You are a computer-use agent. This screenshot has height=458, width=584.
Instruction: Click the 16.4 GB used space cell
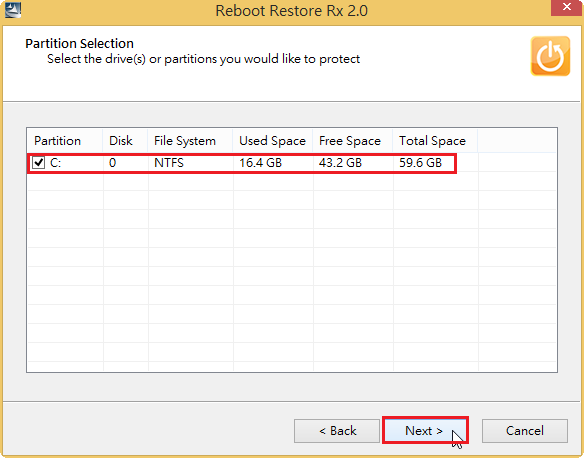(260, 163)
